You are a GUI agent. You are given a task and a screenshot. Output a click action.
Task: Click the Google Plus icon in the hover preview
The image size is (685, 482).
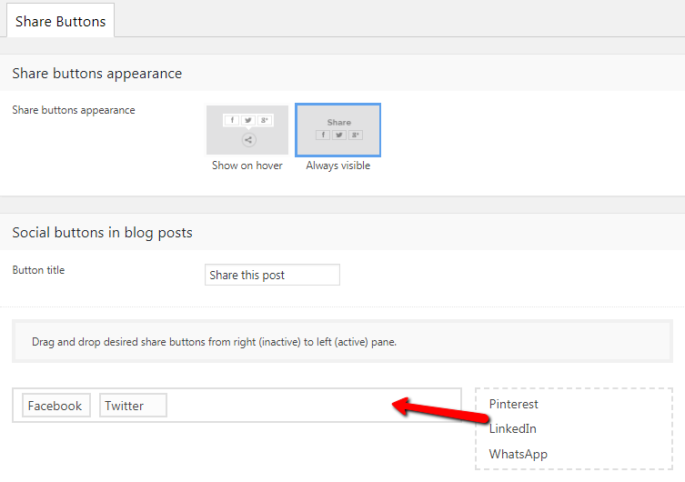tap(263, 120)
